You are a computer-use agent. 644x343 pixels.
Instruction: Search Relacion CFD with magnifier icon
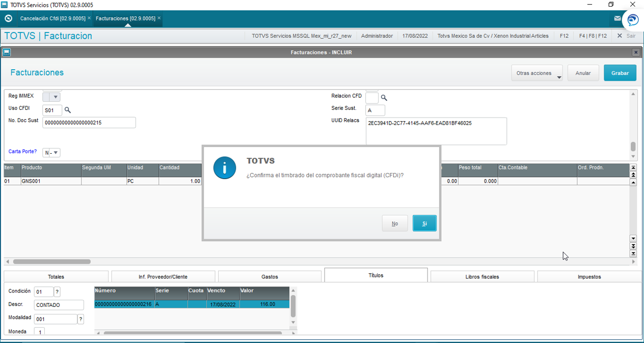(x=384, y=98)
